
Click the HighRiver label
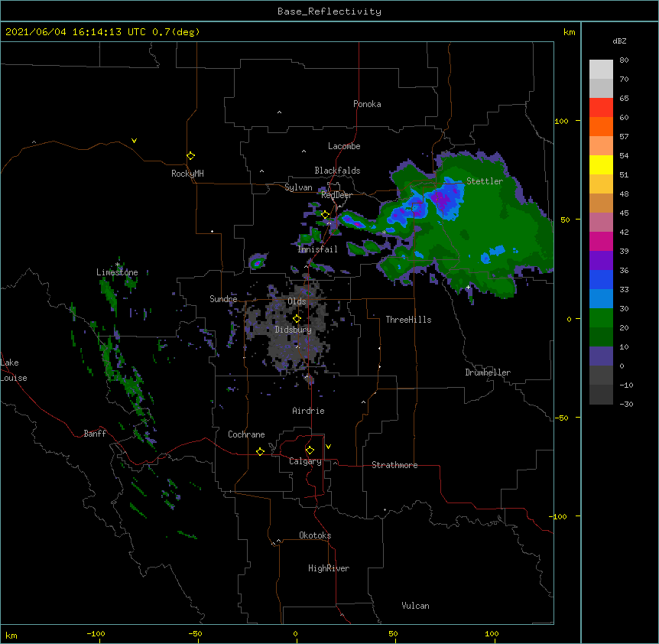(x=329, y=568)
